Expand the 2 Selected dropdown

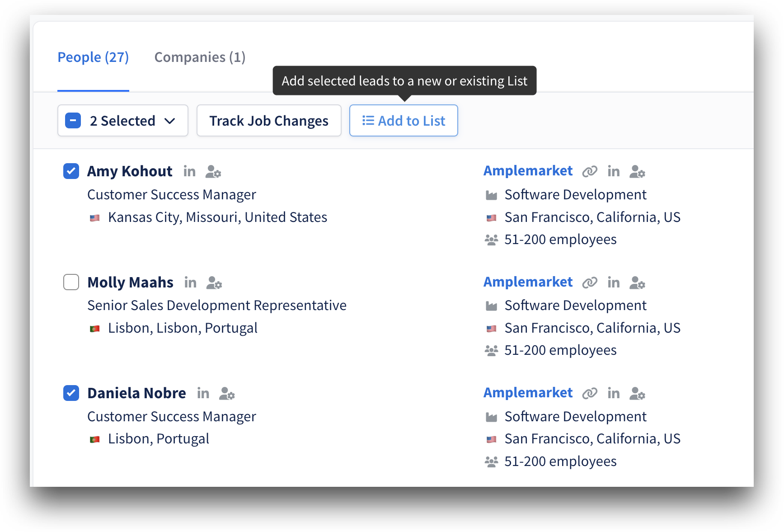pyautogui.click(x=123, y=121)
